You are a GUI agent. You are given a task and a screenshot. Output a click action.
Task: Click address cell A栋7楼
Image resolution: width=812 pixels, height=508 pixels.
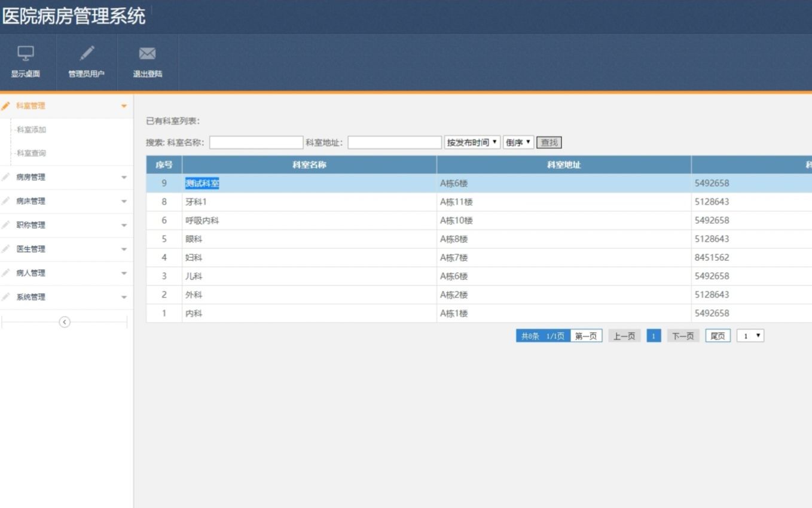pyautogui.click(x=454, y=258)
